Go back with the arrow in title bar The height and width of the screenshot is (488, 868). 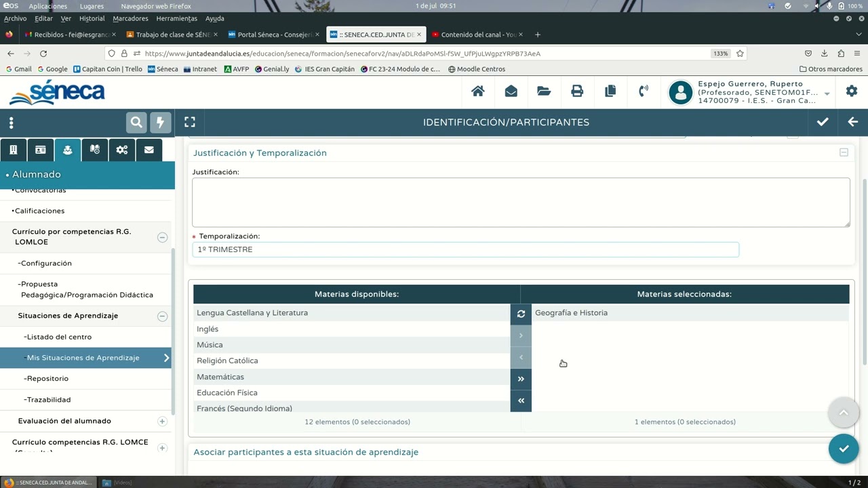pyautogui.click(x=853, y=122)
